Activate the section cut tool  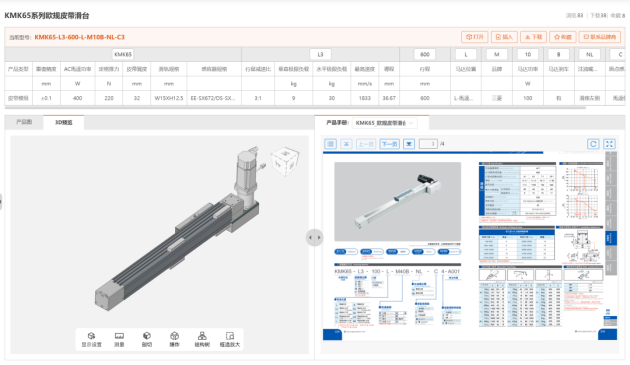tap(147, 339)
